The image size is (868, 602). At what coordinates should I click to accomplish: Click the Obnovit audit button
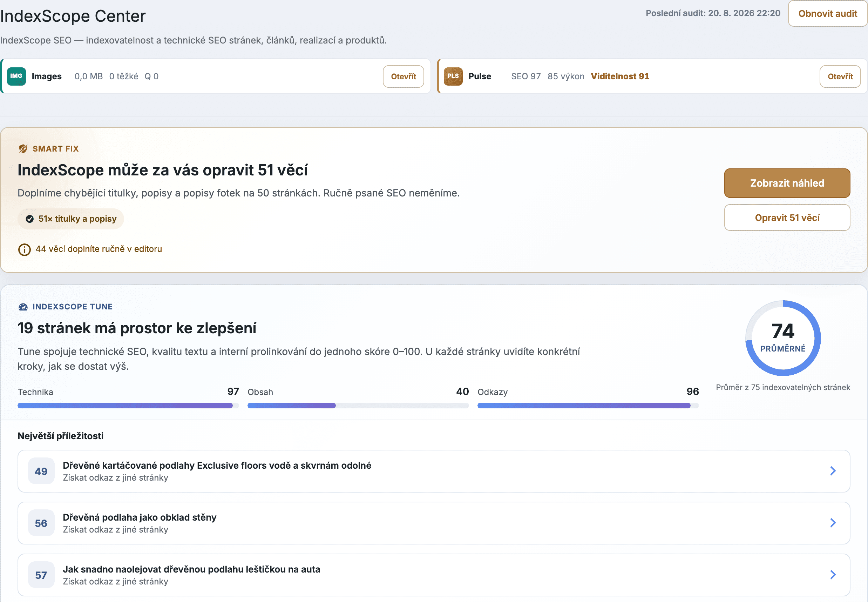click(828, 14)
